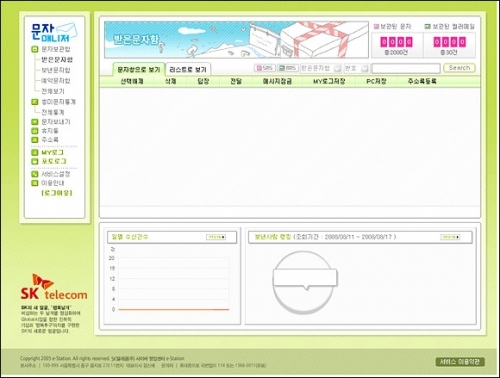The image size is (500, 378).
Task: Open the 문자보내기 sidebar link
Action: click(56, 122)
